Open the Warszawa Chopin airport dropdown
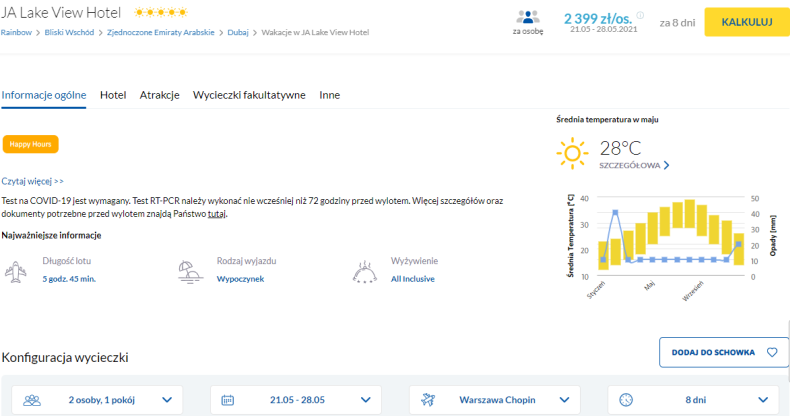The width and height of the screenshot is (790, 416). click(x=495, y=400)
